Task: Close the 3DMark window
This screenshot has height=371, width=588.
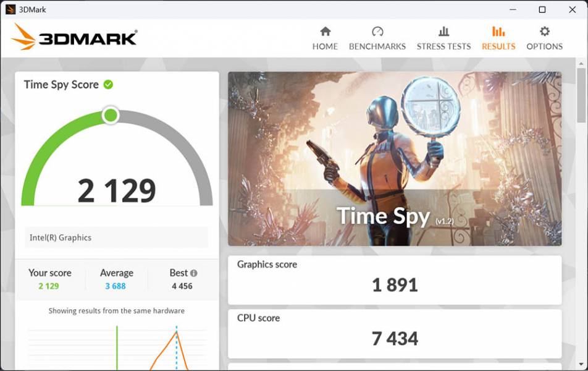Action: pos(572,9)
